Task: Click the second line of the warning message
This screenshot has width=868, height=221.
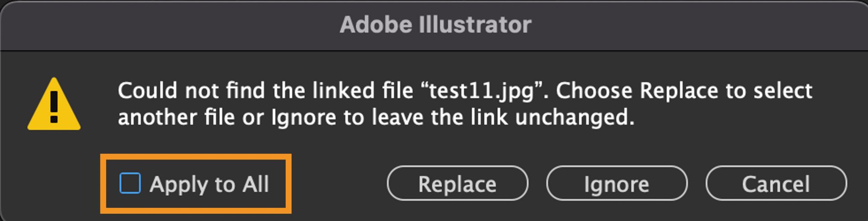Action: tap(376, 118)
